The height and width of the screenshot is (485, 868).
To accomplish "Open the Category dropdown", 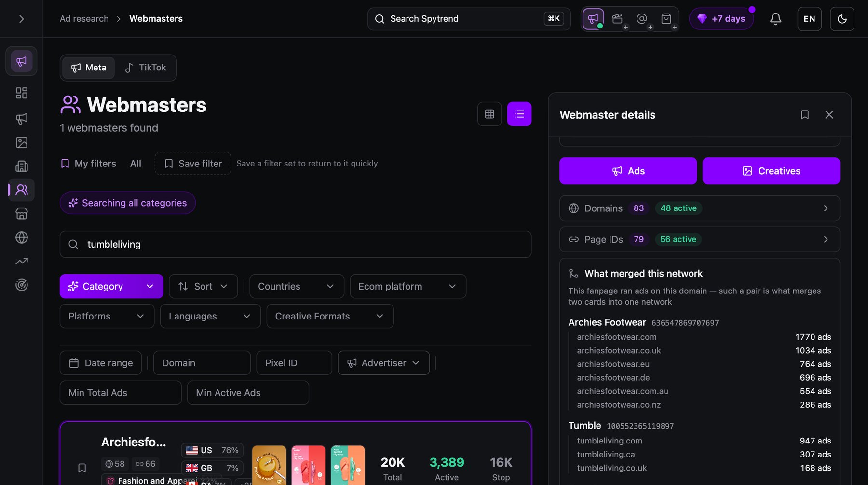I will point(111,287).
